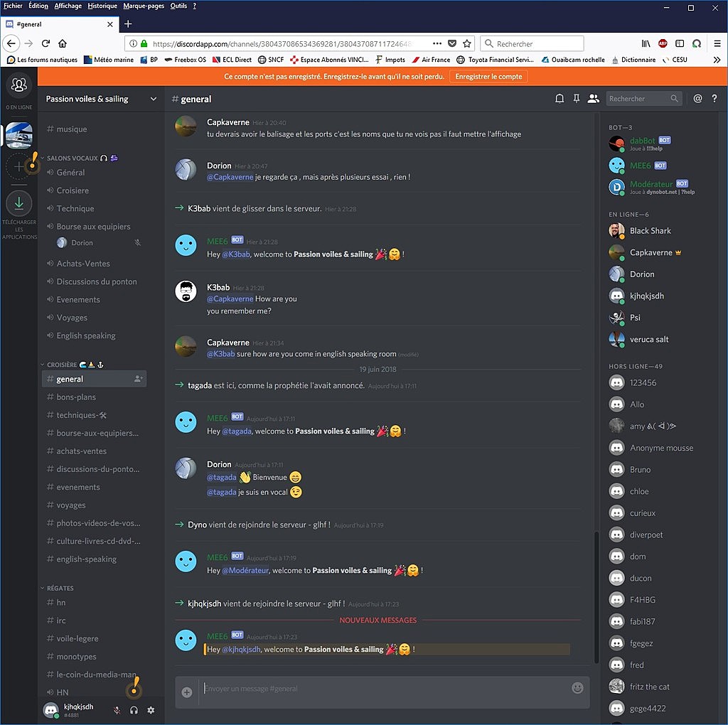Click the add server plus icon
The width and height of the screenshot is (728, 725).
click(18, 166)
